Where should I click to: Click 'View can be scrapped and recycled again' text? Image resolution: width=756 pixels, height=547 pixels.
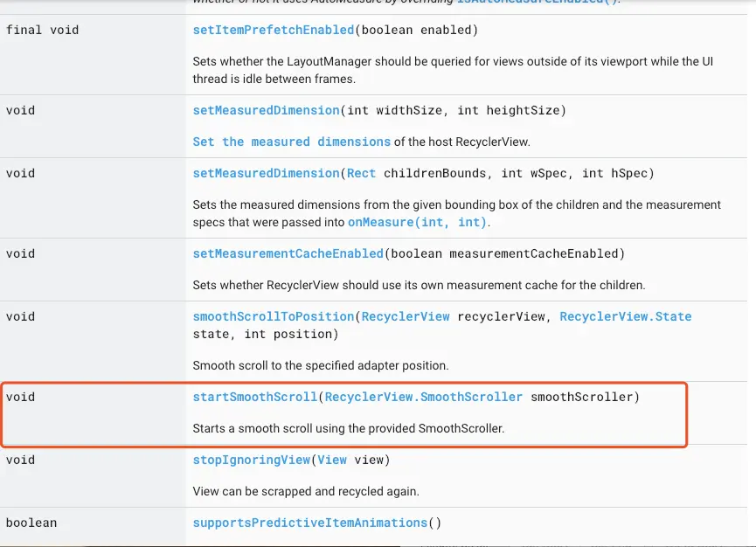[x=306, y=491]
